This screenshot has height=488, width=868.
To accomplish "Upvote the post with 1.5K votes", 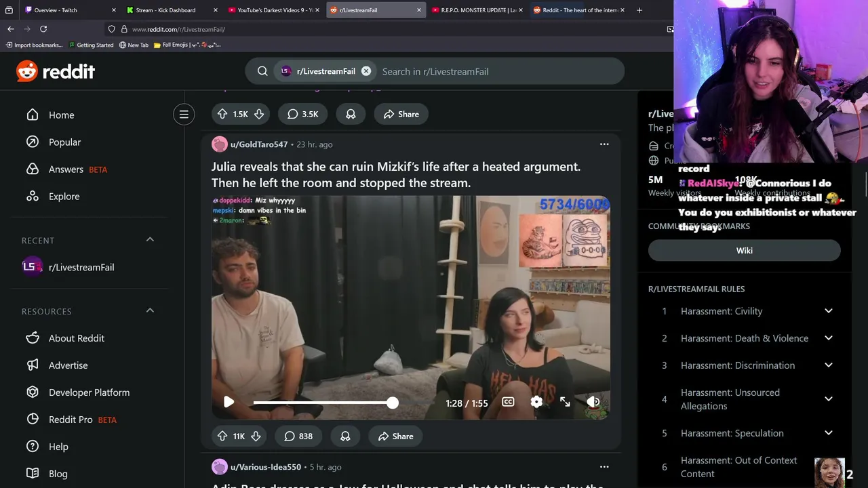I will click(x=222, y=115).
